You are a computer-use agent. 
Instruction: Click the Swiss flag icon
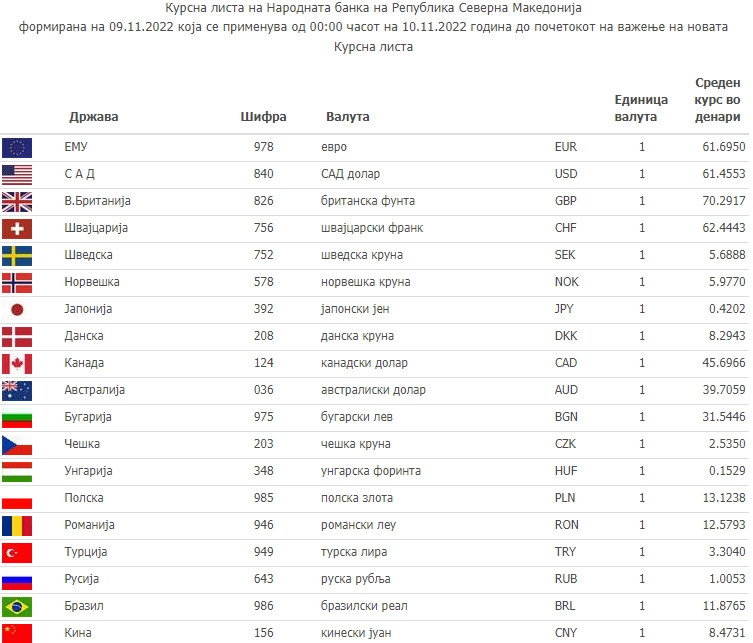tap(17, 229)
